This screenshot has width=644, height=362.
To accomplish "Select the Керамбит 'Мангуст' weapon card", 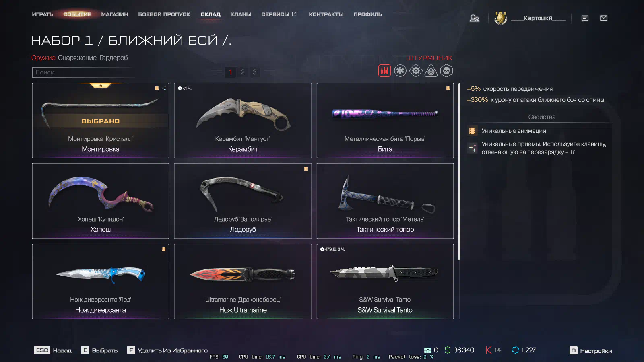I will (243, 121).
